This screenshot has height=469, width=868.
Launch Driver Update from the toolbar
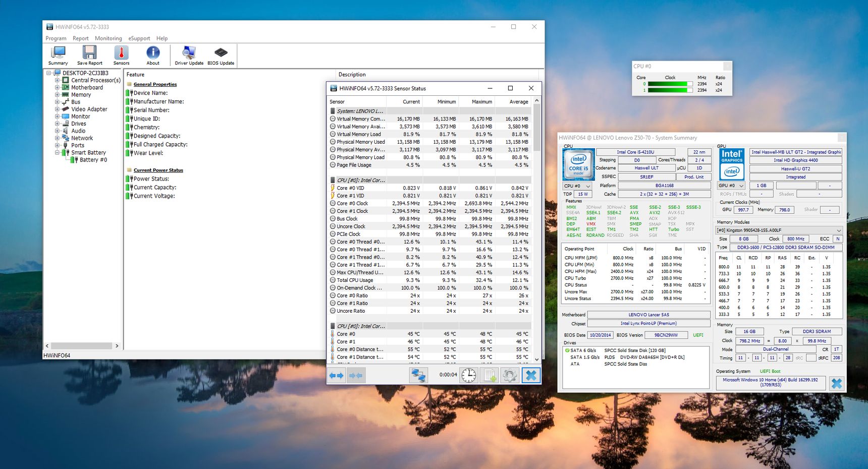[x=189, y=55]
